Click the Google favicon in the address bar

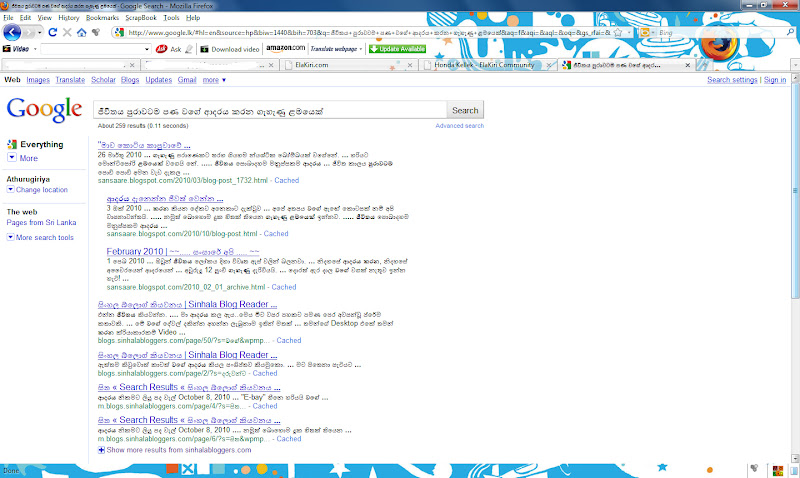pos(119,33)
